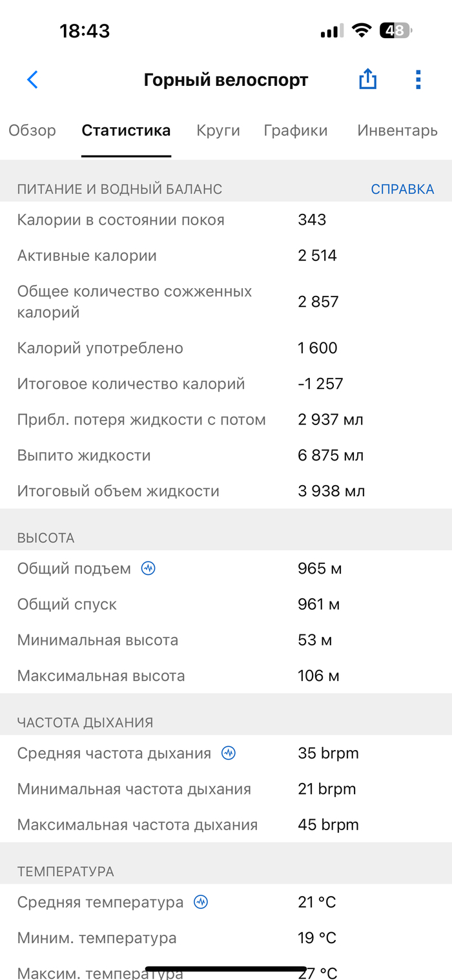Tap chart icon next to Общий подъем

click(x=149, y=569)
